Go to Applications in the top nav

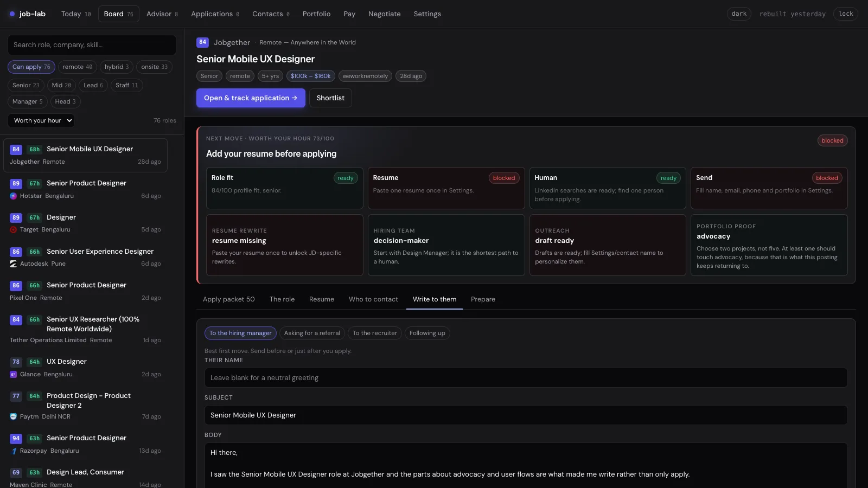[x=215, y=14]
